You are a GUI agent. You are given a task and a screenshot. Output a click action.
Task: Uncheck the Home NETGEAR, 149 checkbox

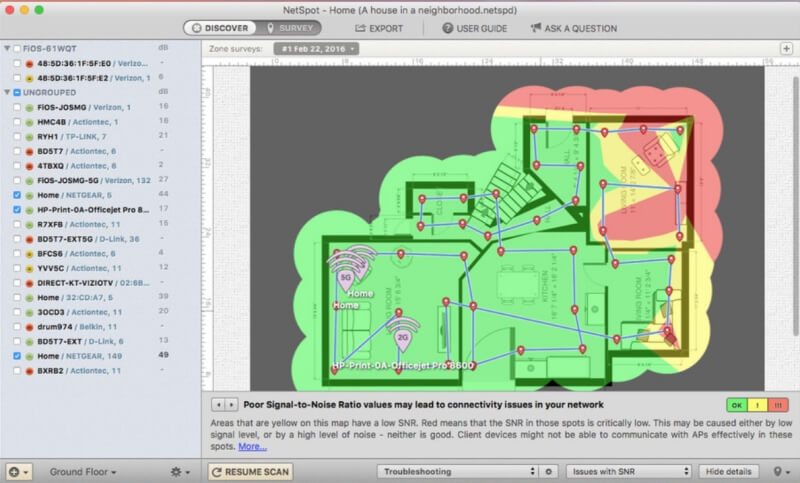point(17,356)
